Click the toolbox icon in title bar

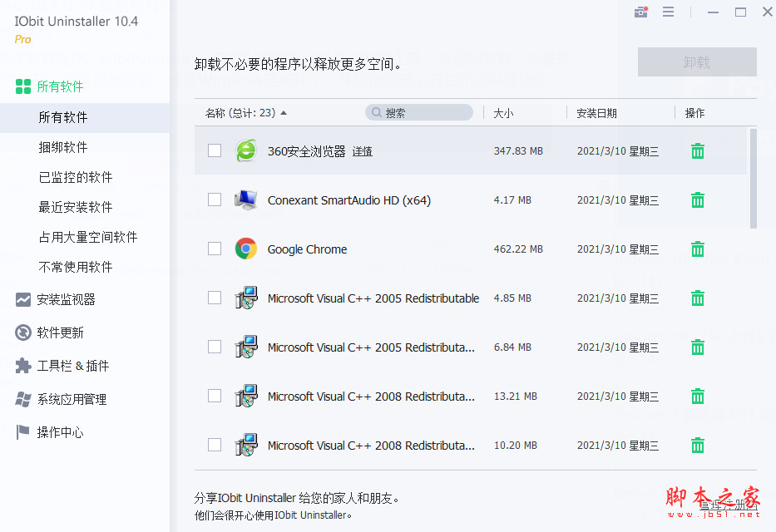[x=641, y=12]
